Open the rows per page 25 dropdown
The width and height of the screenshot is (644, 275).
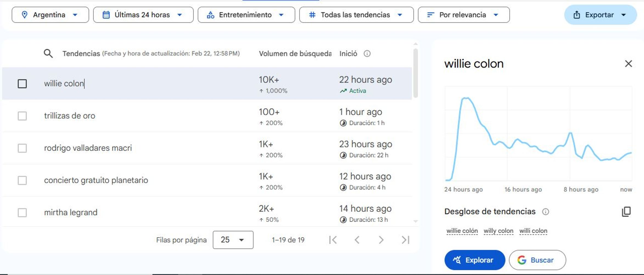point(233,240)
